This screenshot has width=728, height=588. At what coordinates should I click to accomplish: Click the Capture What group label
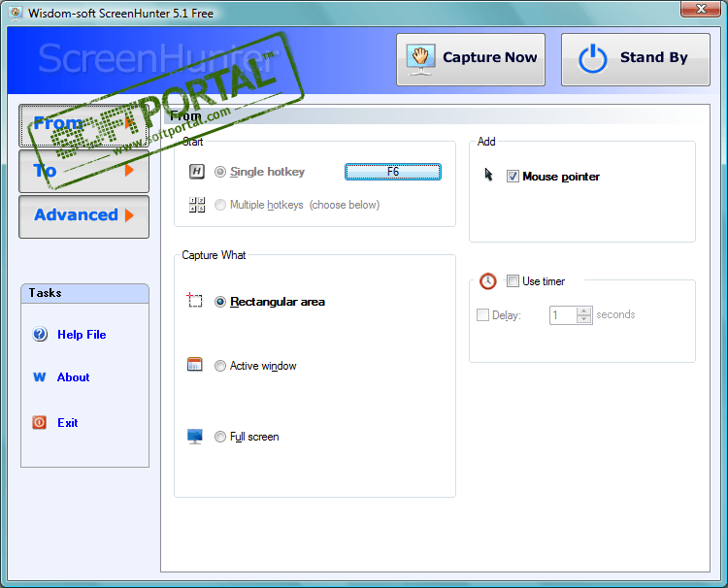coord(214,255)
